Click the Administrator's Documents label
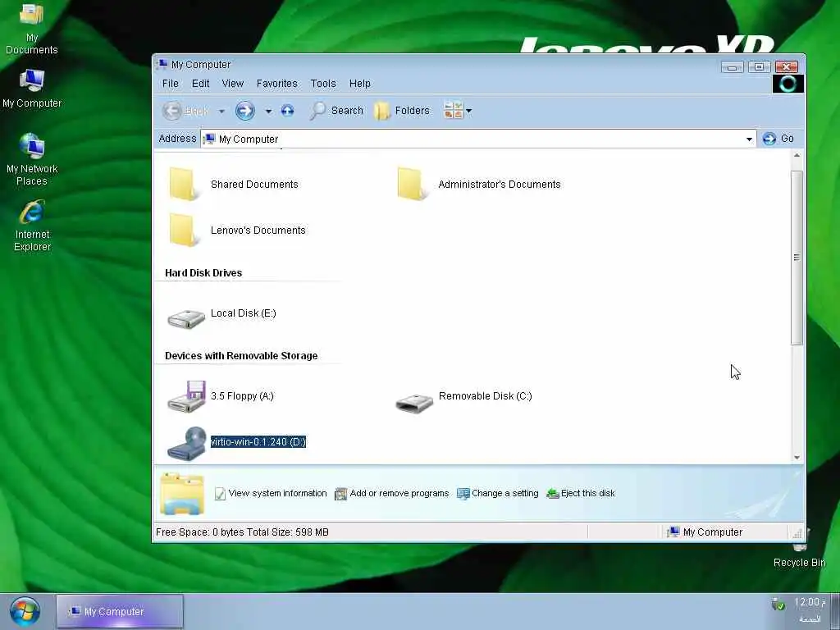 click(x=500, y=185)
